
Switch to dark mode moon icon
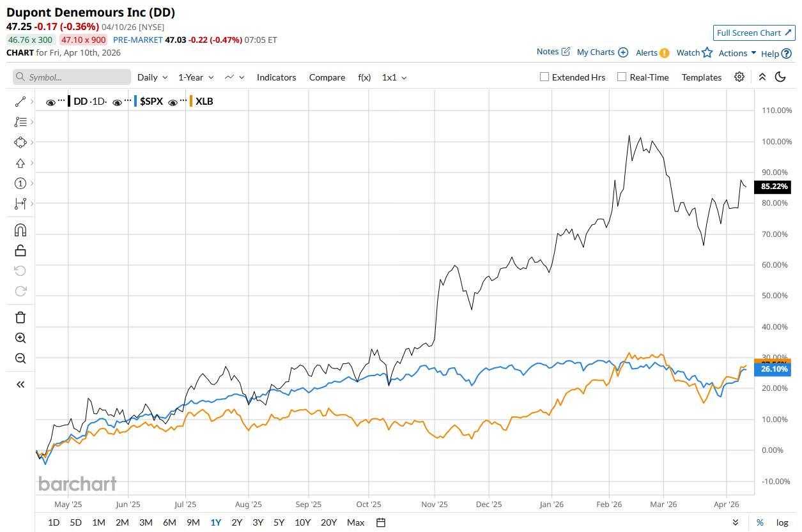780,77
